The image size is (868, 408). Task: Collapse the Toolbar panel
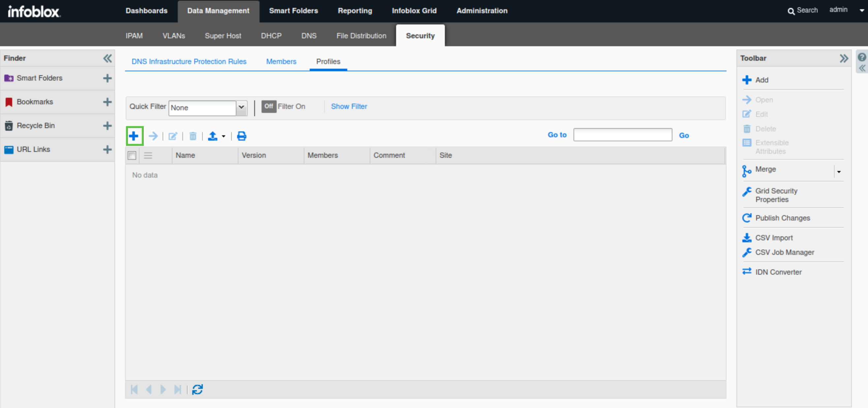pyautogui.click(x=843, y=58)
